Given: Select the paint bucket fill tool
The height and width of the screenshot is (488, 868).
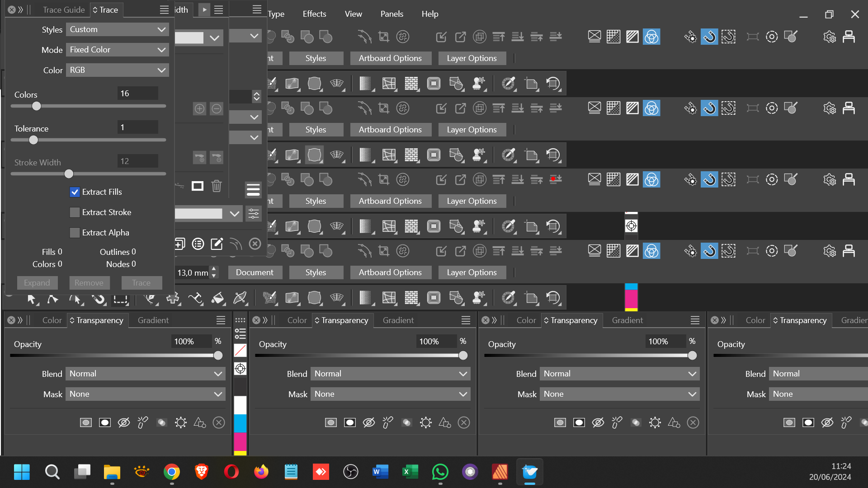Looking at the screenshot, I should 217,298.
